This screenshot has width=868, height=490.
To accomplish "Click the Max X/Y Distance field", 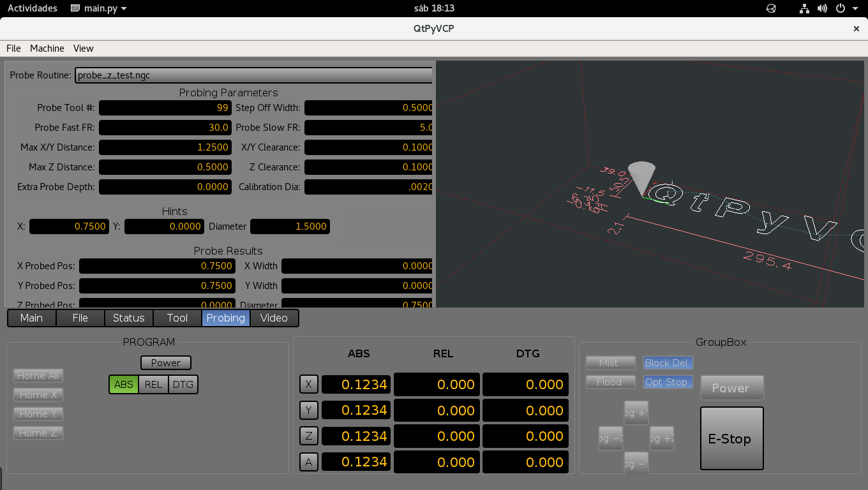I will click(165, 147).
